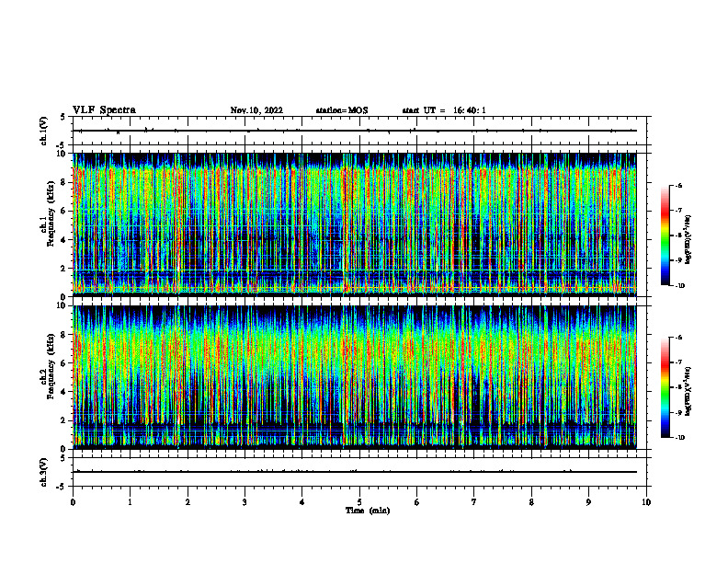Click the ch.2 spectrogram color bar
Screen dimensions: 728x563
pos(665,387)
